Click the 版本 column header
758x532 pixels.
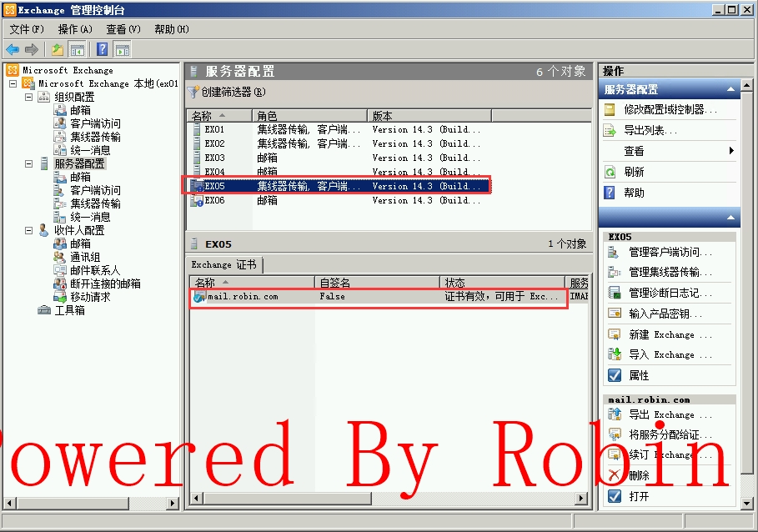click(429, 115)
